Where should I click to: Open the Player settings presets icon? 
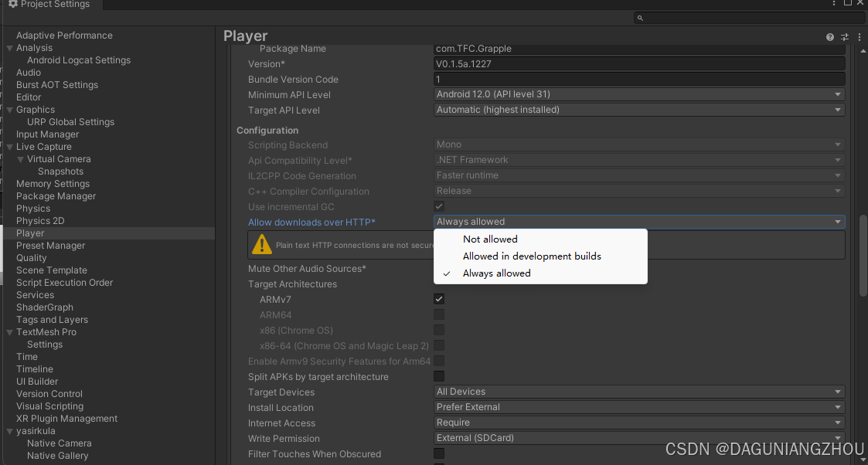[844, 36]
